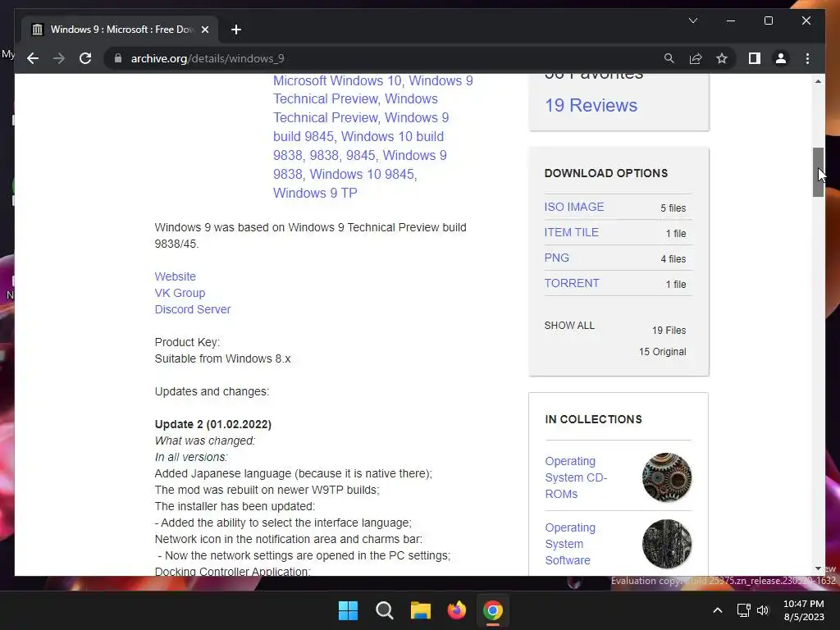This screenshot has width=840, height=630.
Task: Go back to previous page in Chrome
Action: pos(33,58)
